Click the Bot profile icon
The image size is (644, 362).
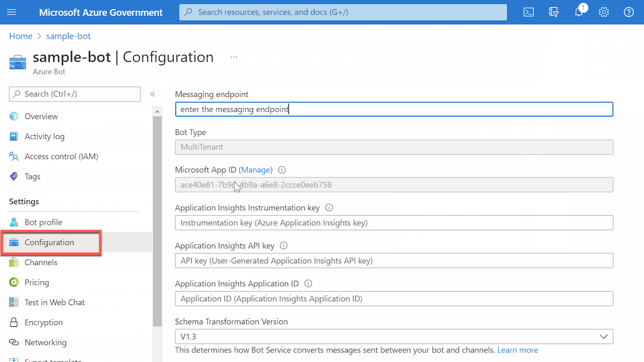[x=14, y=222]
